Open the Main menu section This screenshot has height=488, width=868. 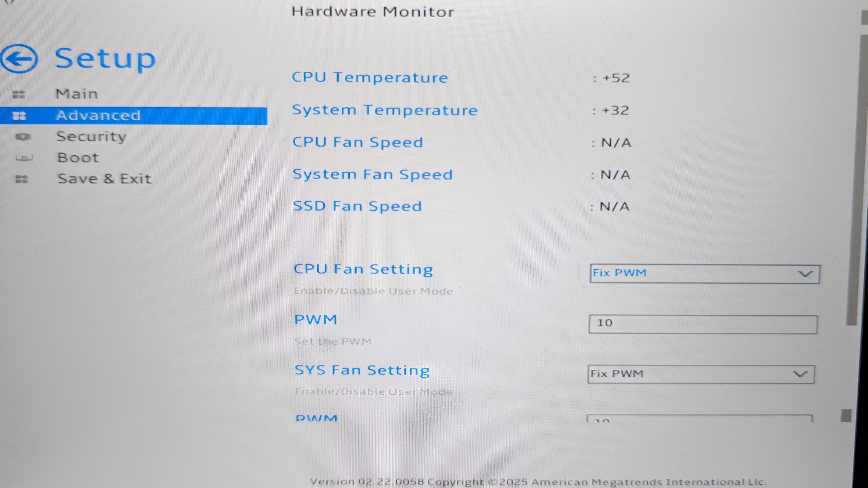77,94
